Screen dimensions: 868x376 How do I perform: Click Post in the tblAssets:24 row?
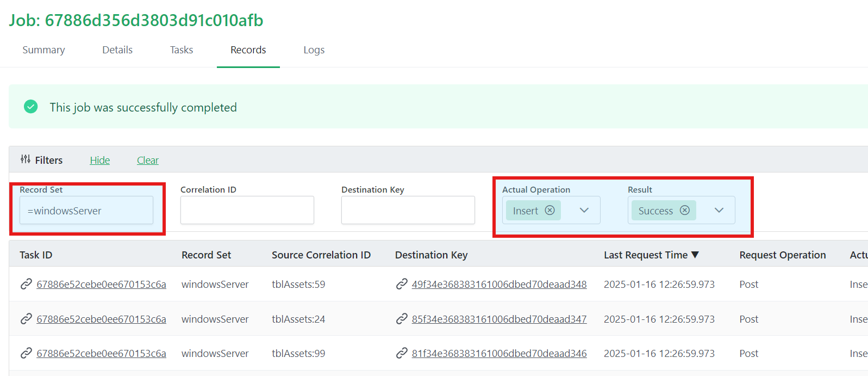[748, 319]
